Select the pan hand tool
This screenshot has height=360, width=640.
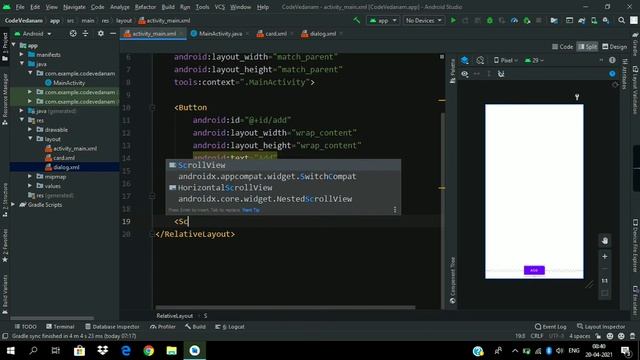coord(604,241)
